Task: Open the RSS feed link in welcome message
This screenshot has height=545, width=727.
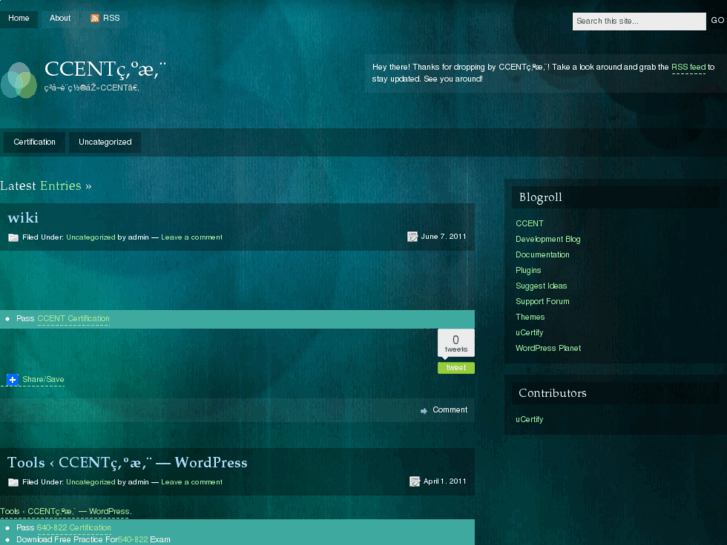Action: (689, 67)
